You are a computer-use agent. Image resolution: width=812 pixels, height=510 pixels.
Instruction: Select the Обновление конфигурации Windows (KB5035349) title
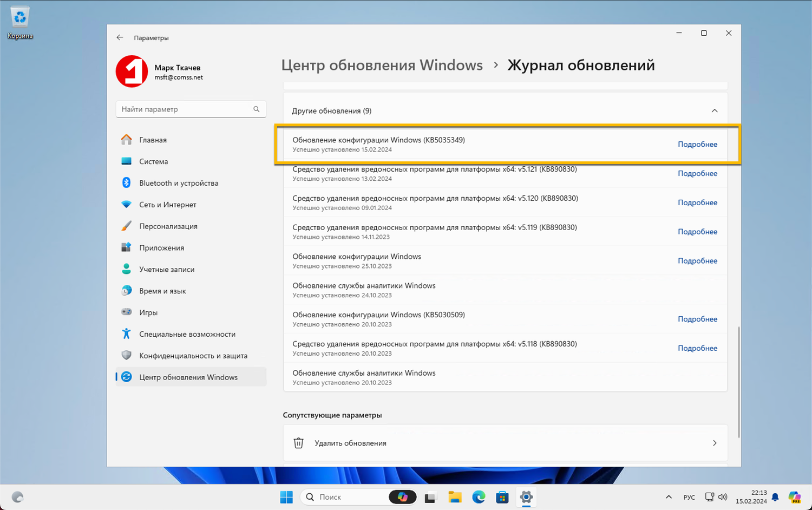(379, 140)
